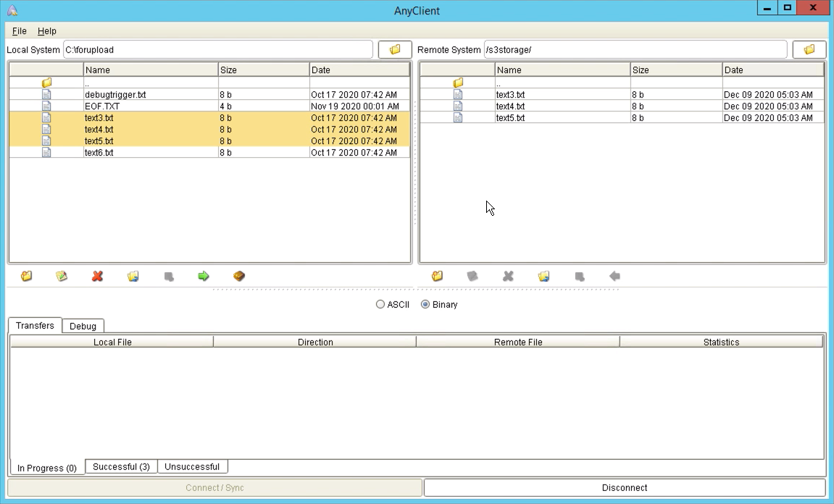Click file icon of local text6.txt
This screenshot has height=504, width=834.
[x=47, y=153]
